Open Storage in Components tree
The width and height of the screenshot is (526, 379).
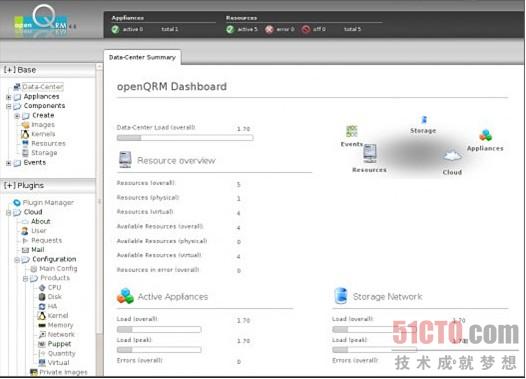pyautogui.click(x=44, y=153)
